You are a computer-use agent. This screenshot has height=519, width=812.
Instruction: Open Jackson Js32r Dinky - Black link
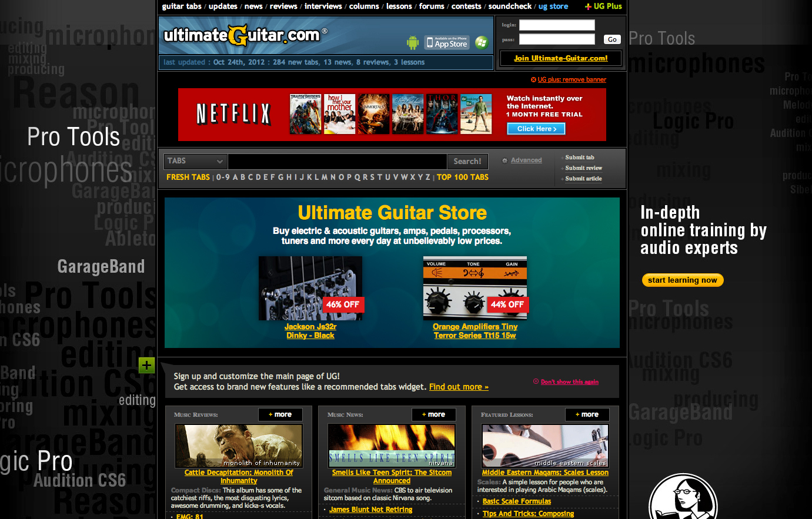point(310,331)
